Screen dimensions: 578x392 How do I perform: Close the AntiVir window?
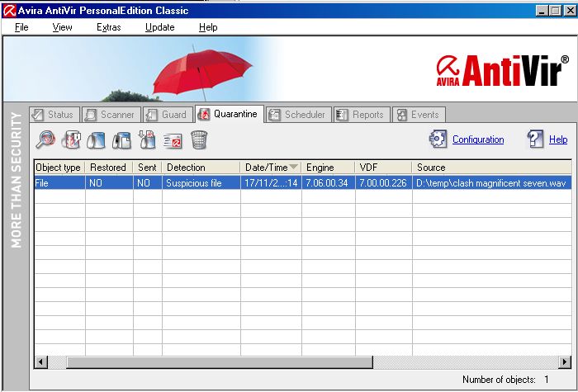point(570,11)
